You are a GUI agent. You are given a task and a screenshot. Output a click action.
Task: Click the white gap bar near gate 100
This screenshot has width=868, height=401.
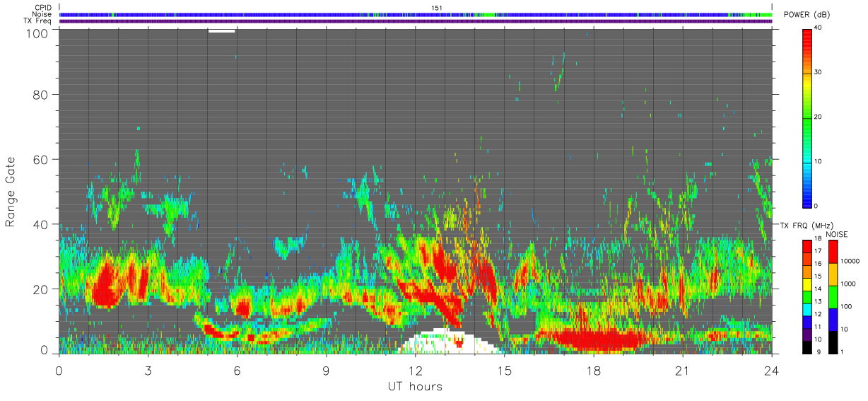pos(222,30)
